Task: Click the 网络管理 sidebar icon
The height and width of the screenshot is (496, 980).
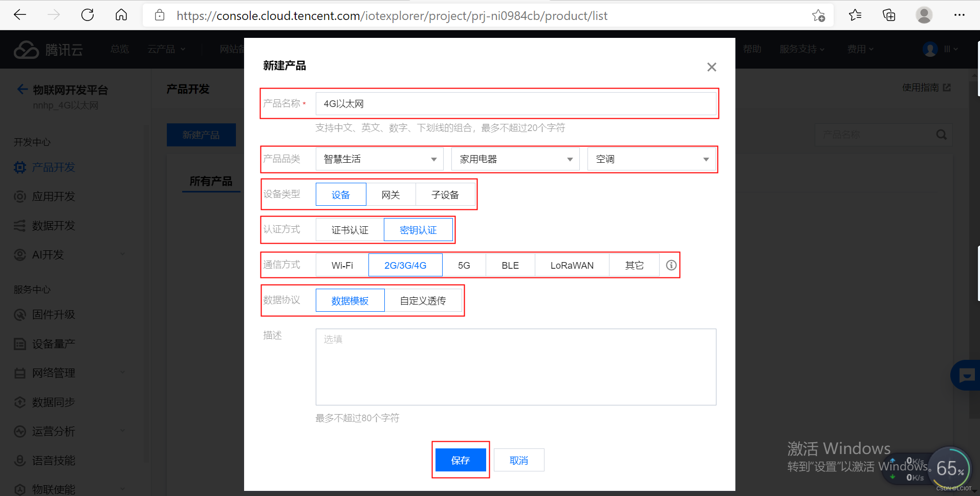Action: pos(20,373)
